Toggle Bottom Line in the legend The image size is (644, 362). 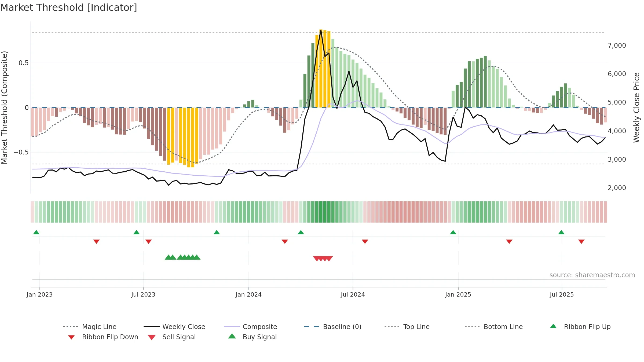click(494, 327)
